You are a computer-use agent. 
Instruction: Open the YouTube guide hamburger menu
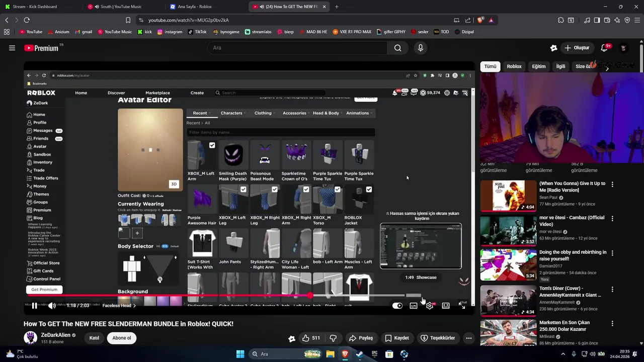(12, 48)
